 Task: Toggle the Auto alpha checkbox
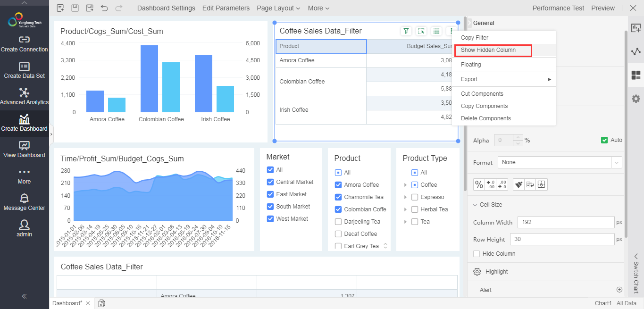pos(604,140)
